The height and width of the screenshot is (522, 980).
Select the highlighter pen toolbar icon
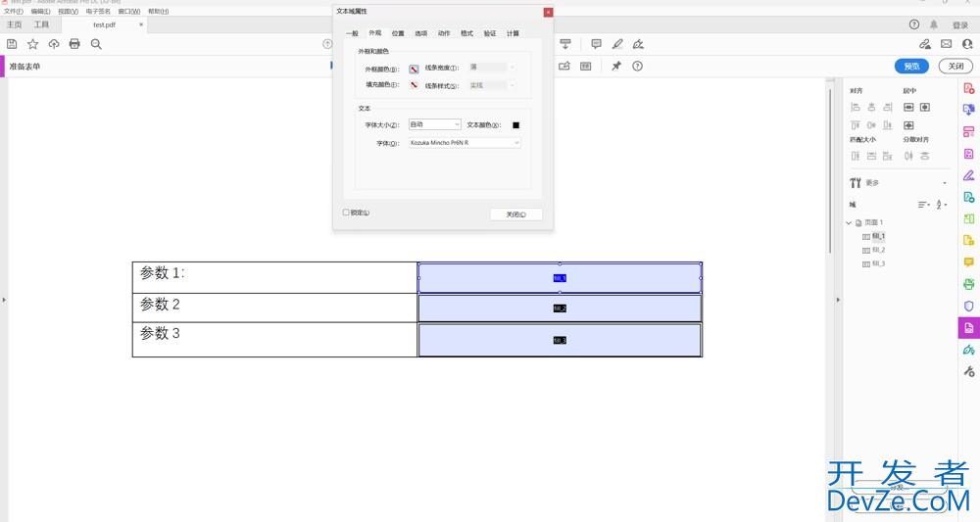pyautogui.click(x=617, y=44)
